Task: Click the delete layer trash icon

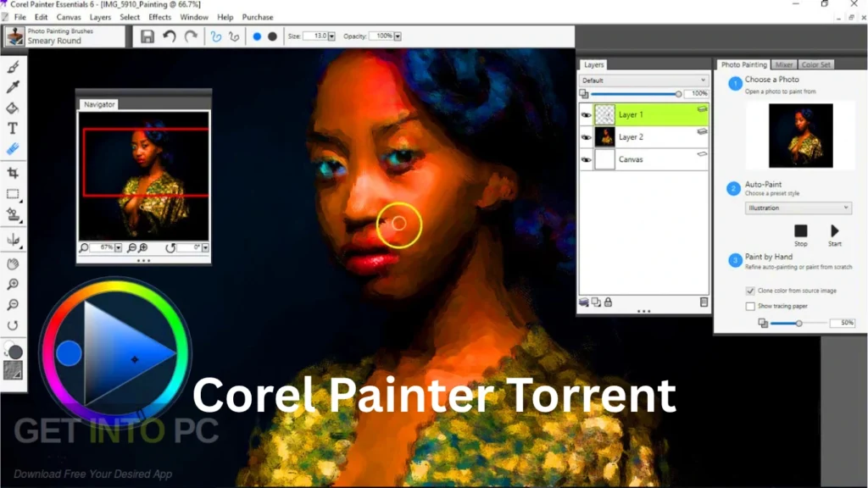Action: pyautogui.click(x=703, y=302)
